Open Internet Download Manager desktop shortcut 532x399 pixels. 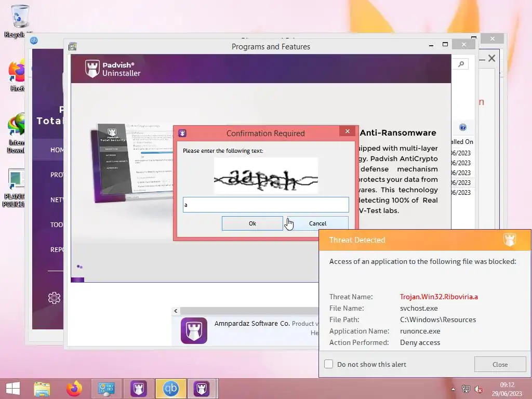16,133
